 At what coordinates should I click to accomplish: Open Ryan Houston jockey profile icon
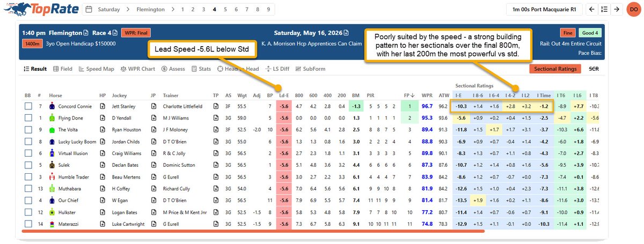153,129
